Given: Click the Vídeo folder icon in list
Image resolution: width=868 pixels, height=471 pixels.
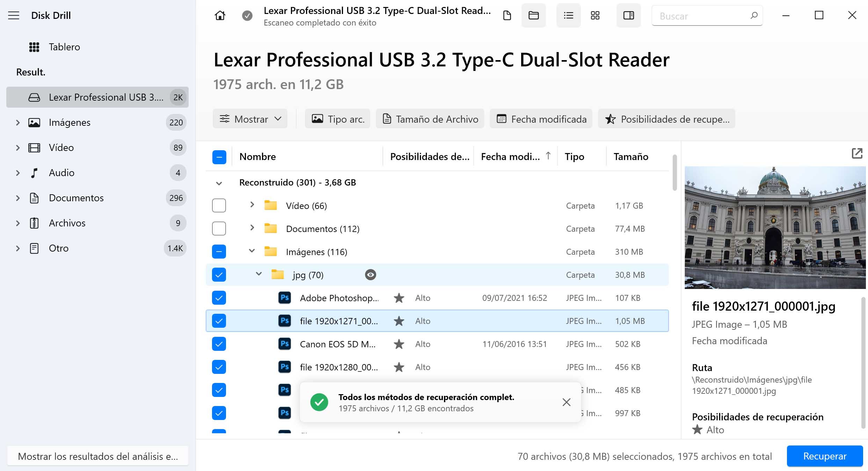Looking at the screenshot, I should pyautogui.click(x=270, y=205).
